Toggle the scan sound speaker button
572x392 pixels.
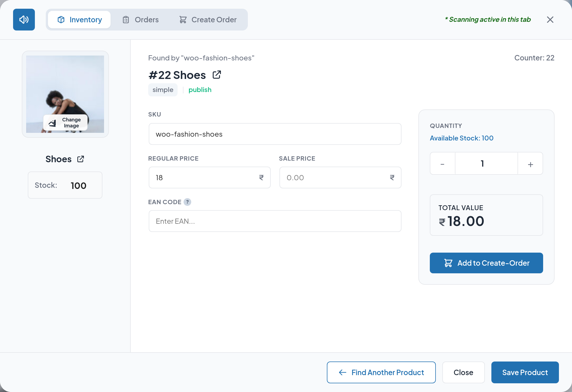(24, 20)
